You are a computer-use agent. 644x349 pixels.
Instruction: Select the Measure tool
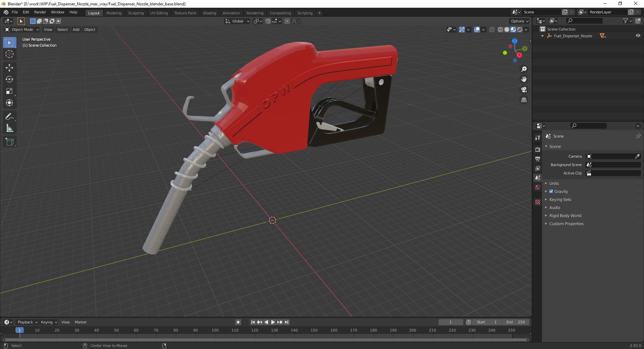tap(9, 129)
